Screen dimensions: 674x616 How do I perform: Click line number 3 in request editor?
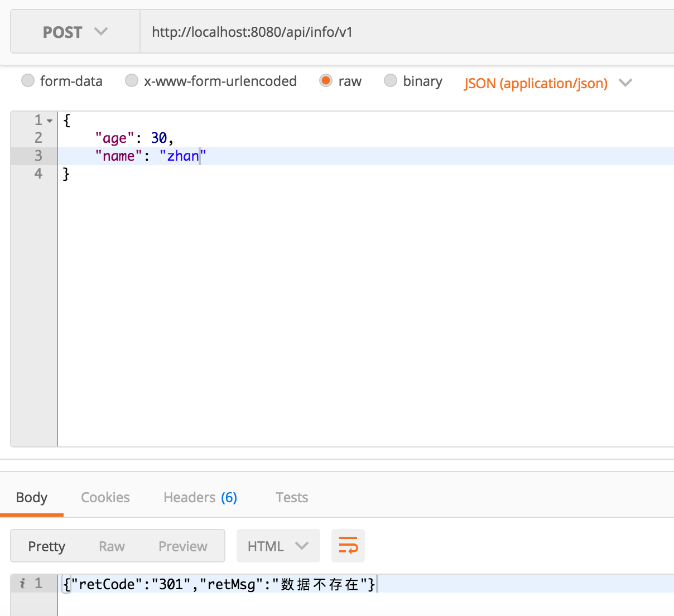click(38, 156)
